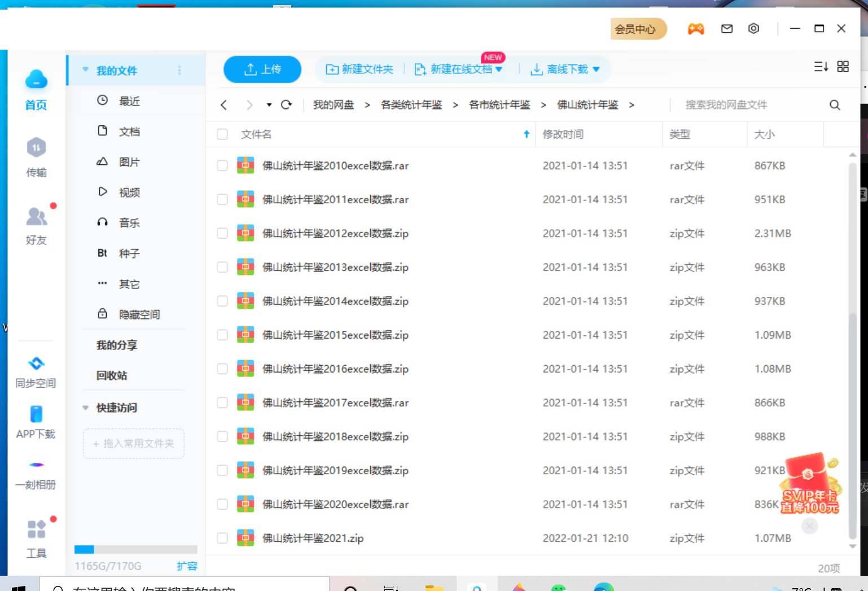Click the 拖入常用文件夹 drop area
Image resolution: width=868 pixels, height=591 pixels.
click(x=134, y=444)
